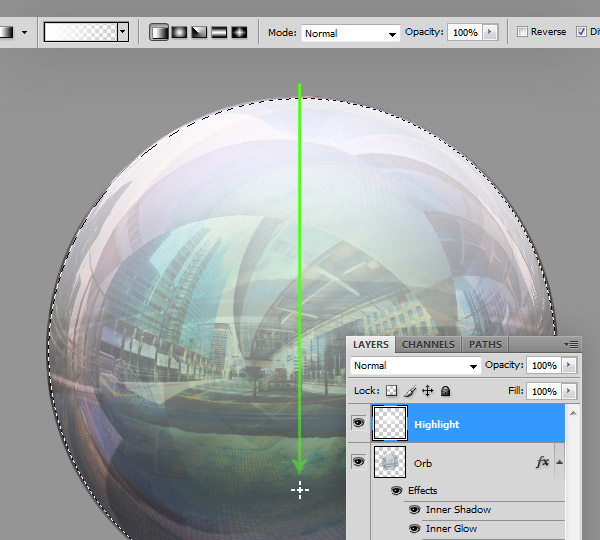Open the Gradient tool preset picker arrow

(24, 33)
